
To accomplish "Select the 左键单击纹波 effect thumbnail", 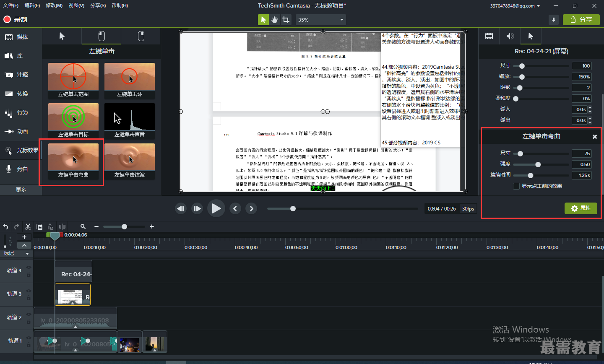I will coord(130,161).
